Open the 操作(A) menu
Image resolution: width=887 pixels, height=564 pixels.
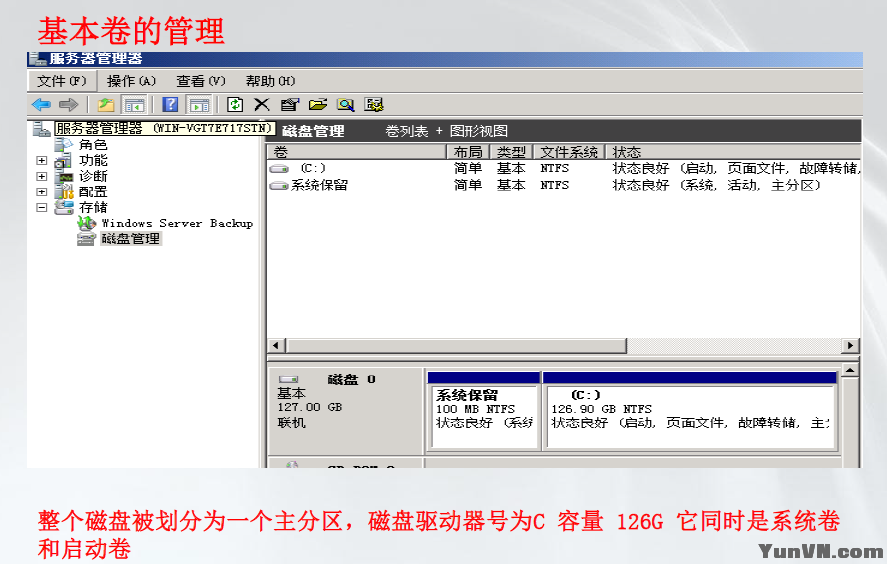pyautogui.click(x=131, y=81)
